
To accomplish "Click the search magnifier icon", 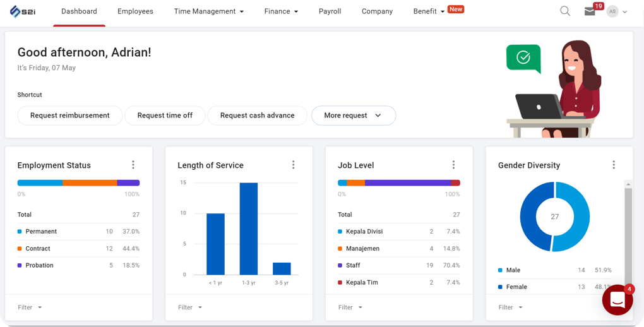I will click(x=565, y=11).
